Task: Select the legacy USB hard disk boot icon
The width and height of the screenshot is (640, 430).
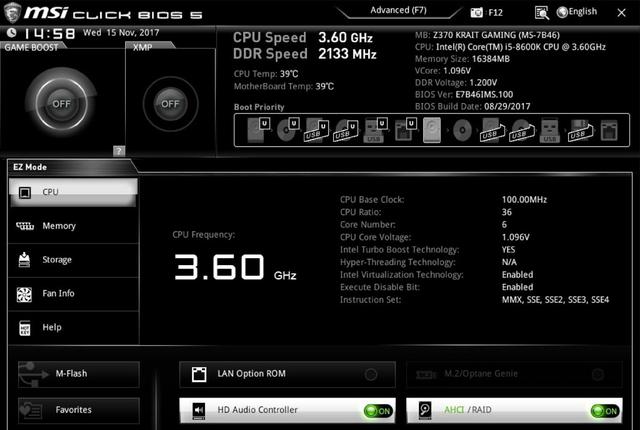Action: [x=492, y=130]
